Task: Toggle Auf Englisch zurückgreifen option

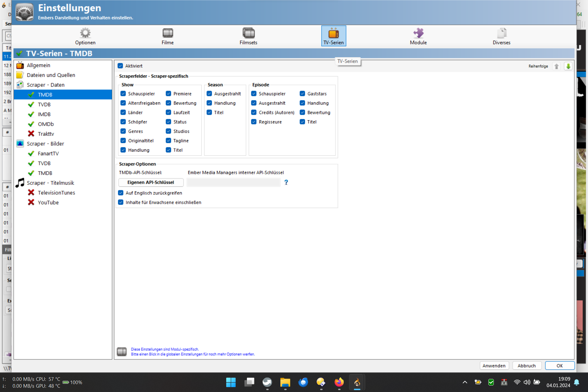Action: [x=121, y=193]
